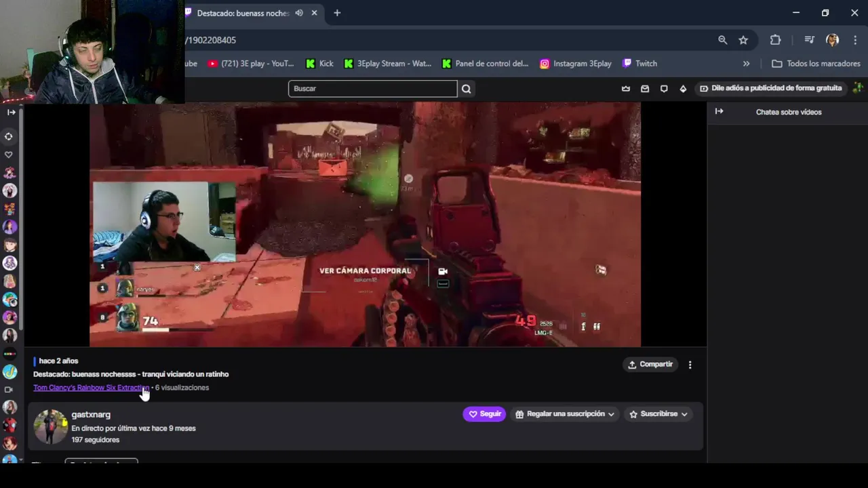Screen dimensions: 868x488
Task: Open the page zoom magnifier icon
Action: (723, 40)
